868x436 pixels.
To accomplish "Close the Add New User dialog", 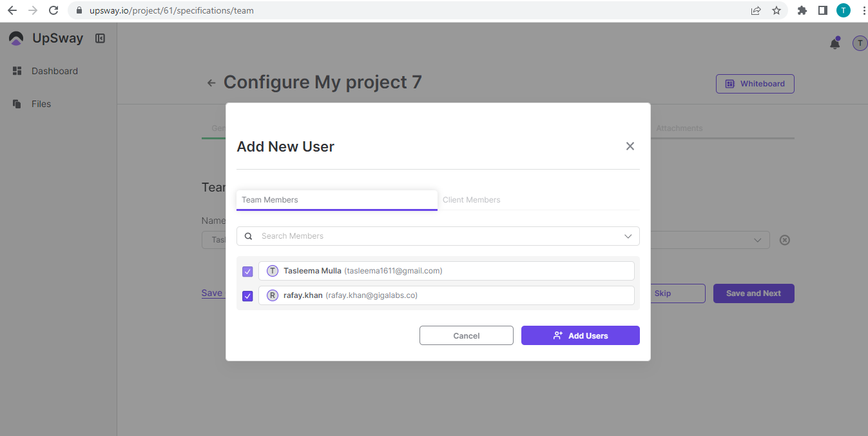I will pyautogui.click(x=630, y=146).
